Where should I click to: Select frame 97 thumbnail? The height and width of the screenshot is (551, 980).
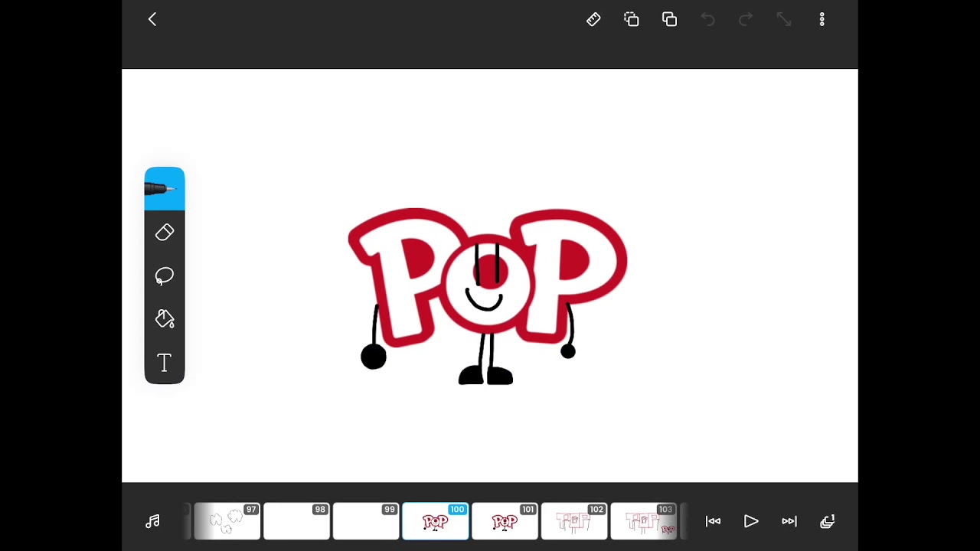coord(227,521)
